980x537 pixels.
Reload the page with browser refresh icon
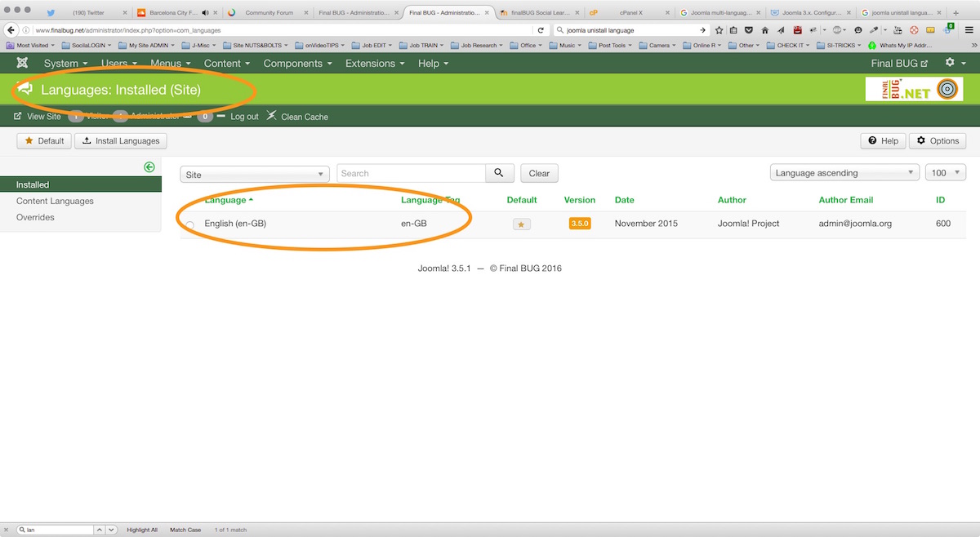[x=541, y=30]
